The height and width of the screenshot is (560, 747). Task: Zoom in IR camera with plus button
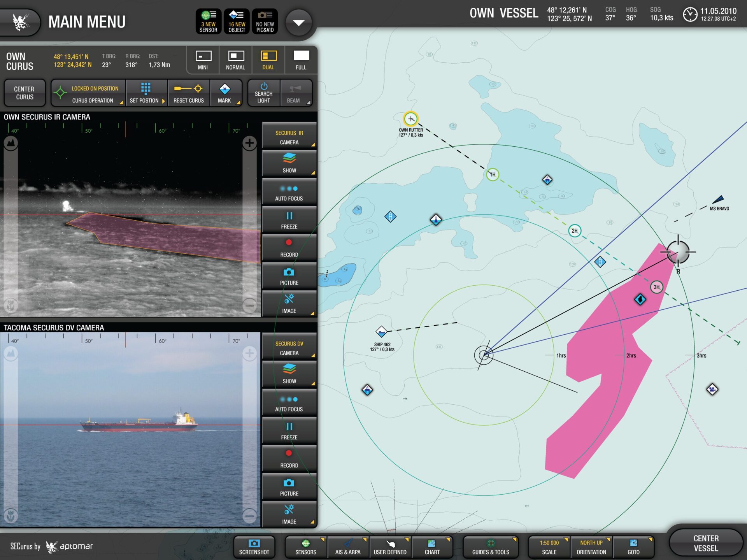tap(249, 143)
